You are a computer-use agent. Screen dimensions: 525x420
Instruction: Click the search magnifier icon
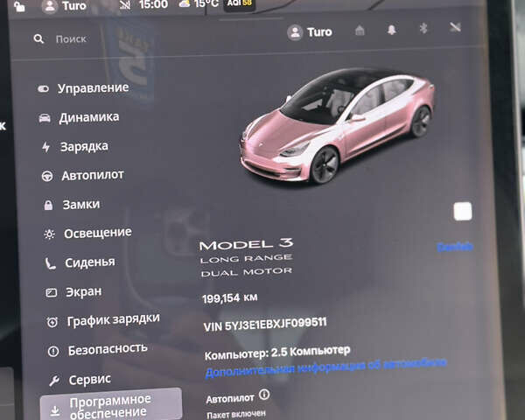[38, 39]
